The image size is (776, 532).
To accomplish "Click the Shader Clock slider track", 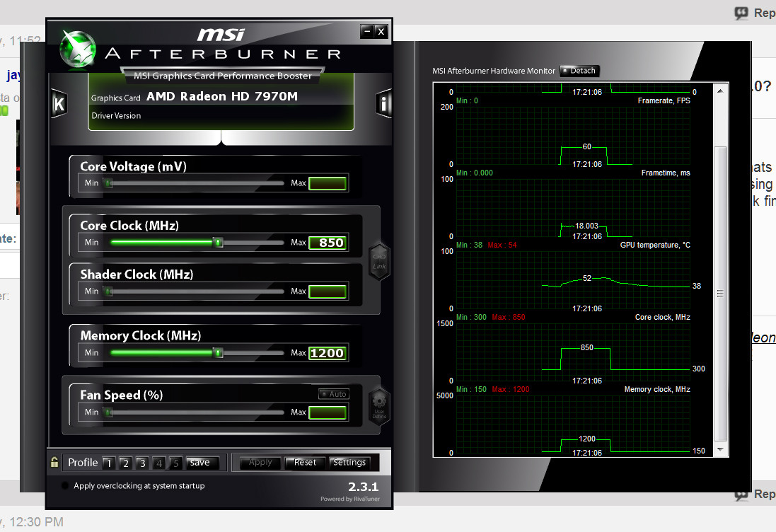I will (195, 291).
